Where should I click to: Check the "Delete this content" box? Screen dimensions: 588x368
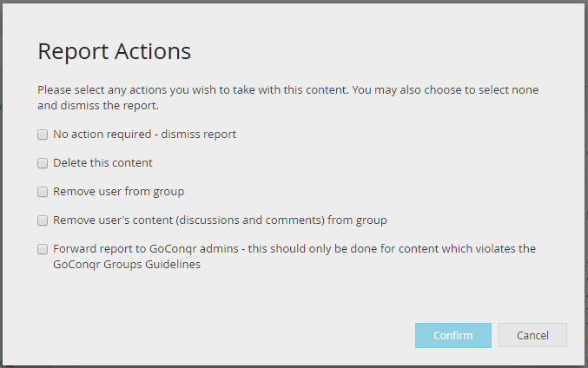click(43, 163)
